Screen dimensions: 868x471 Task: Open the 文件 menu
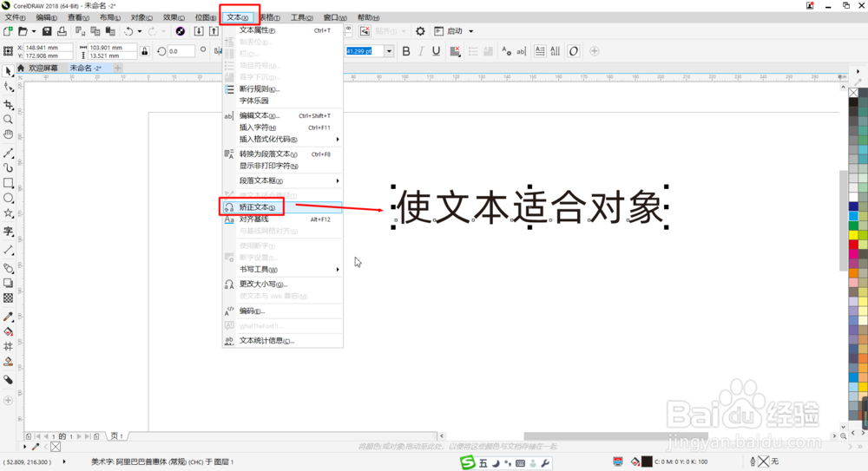(15, 17)
